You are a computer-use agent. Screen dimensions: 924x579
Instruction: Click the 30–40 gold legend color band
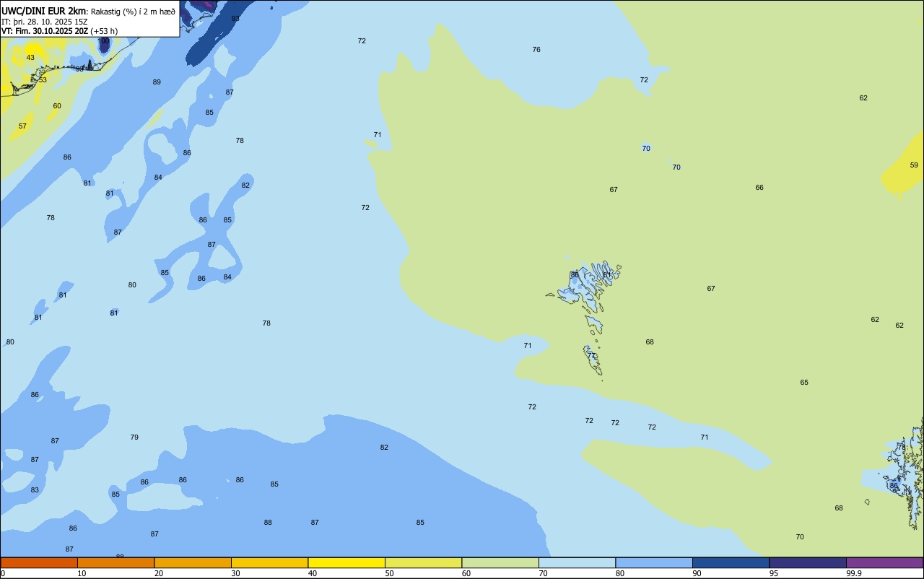pyautogui.click(x=269, y=562)
